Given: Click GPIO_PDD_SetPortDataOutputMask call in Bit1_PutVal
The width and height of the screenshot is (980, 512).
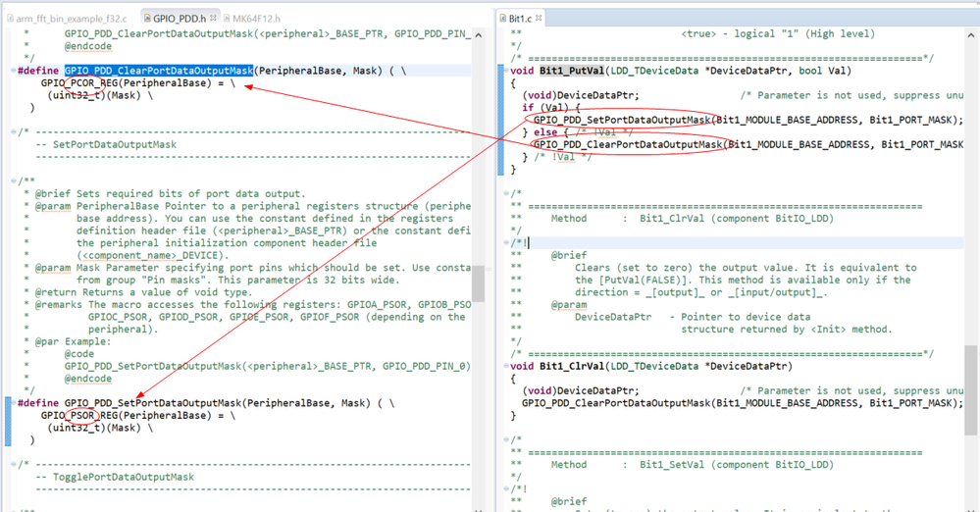Looking at the screenshot, I should (623, 120).
